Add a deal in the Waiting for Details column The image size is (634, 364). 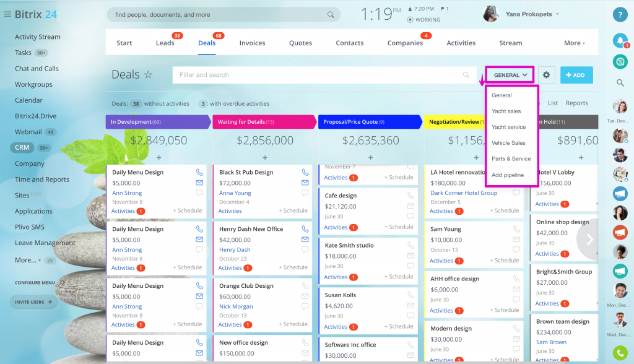(x=265, y=157)
